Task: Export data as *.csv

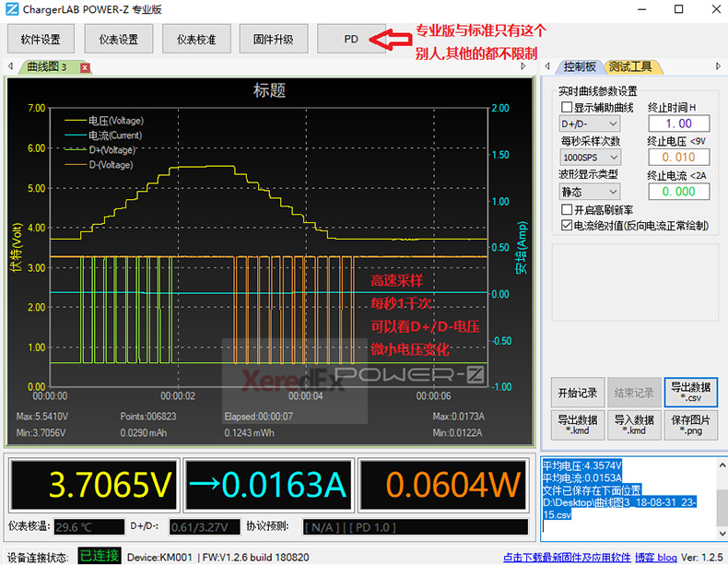Action: click(x=690, y=393)
